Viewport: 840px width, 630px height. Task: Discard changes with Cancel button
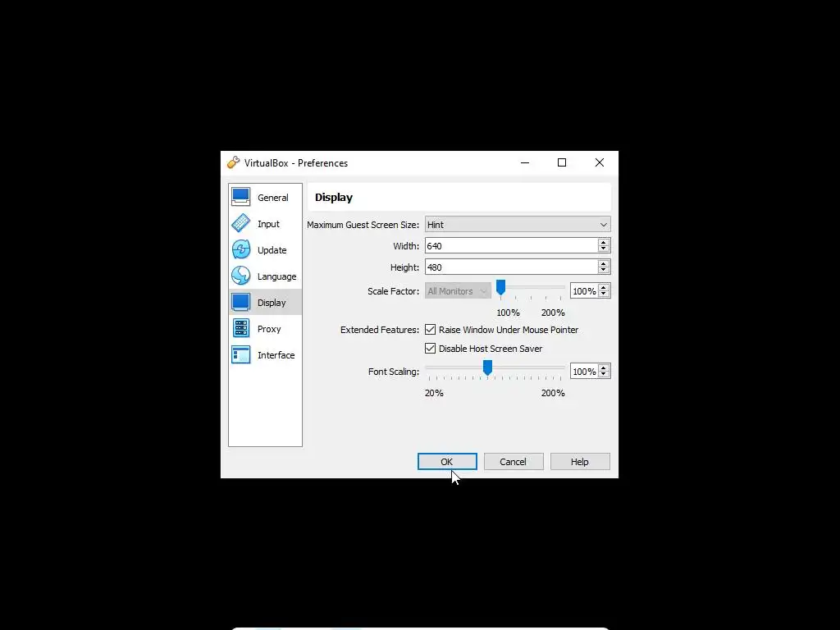click(x=514, y=462)
